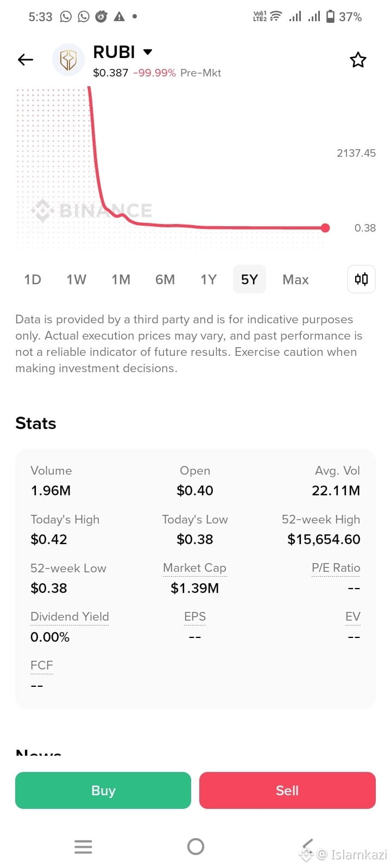Switch to candlestick chart view icon
The image size is (391, 868).
[361, 279]
